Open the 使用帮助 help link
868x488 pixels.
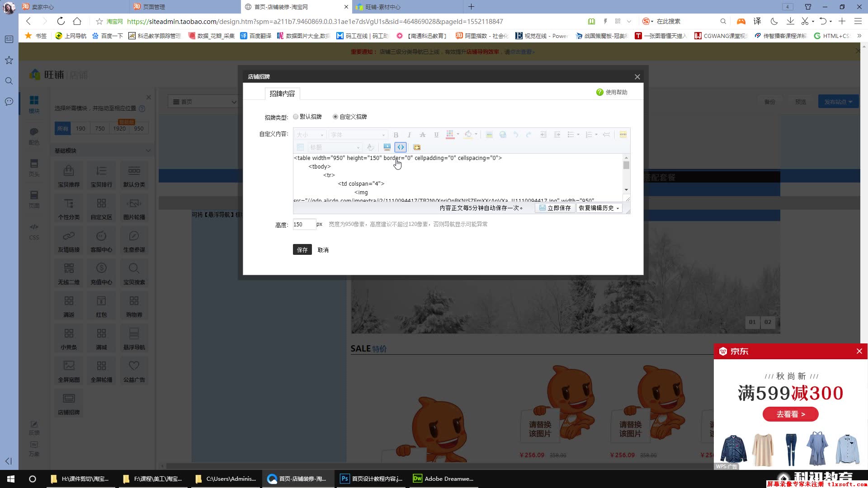tap(612, 92)
